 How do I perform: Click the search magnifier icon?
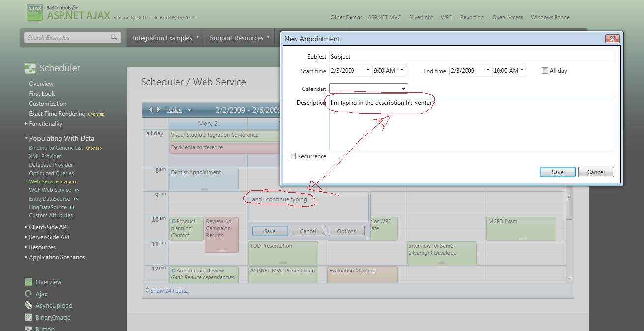[114, 37]
